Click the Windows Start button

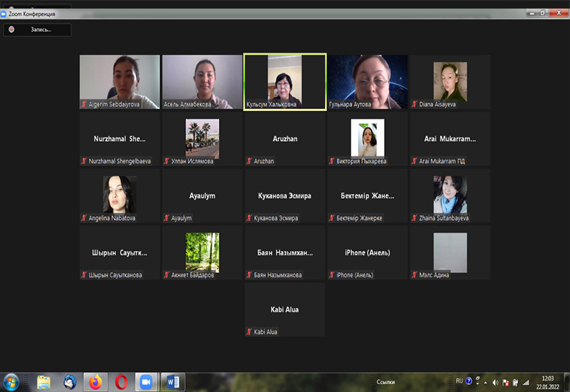(x=13, y=382)
